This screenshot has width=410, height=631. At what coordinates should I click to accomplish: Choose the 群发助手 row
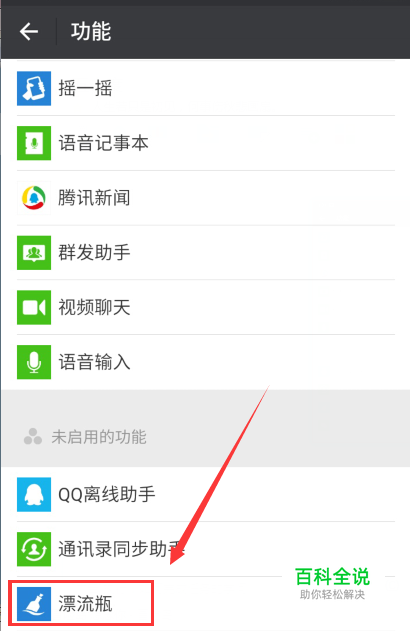(206, 252)
